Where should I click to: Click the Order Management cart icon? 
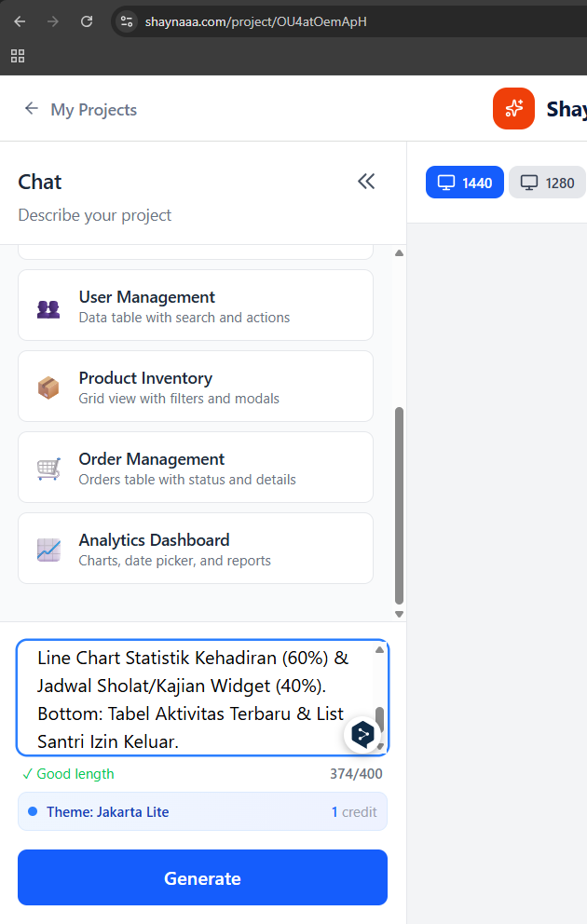48,469
